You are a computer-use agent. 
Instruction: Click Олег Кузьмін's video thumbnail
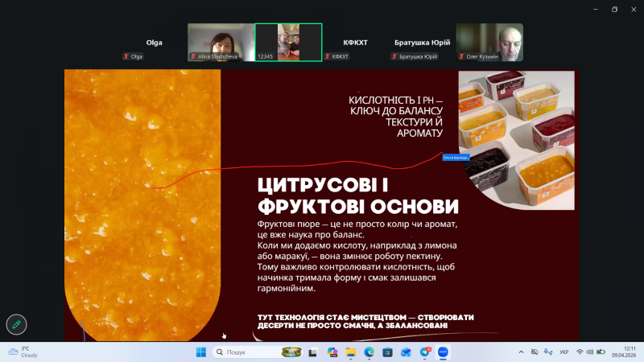tap(489, 42)
